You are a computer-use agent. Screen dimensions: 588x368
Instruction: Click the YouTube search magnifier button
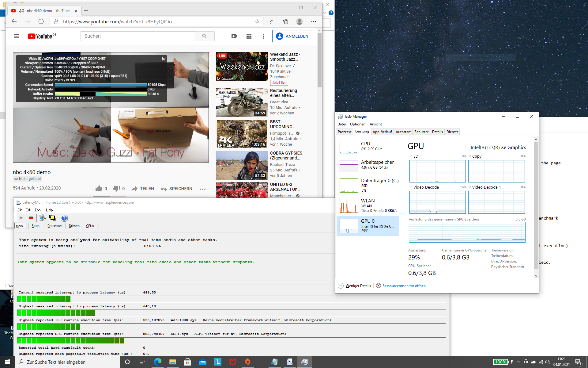click(205, 36)
